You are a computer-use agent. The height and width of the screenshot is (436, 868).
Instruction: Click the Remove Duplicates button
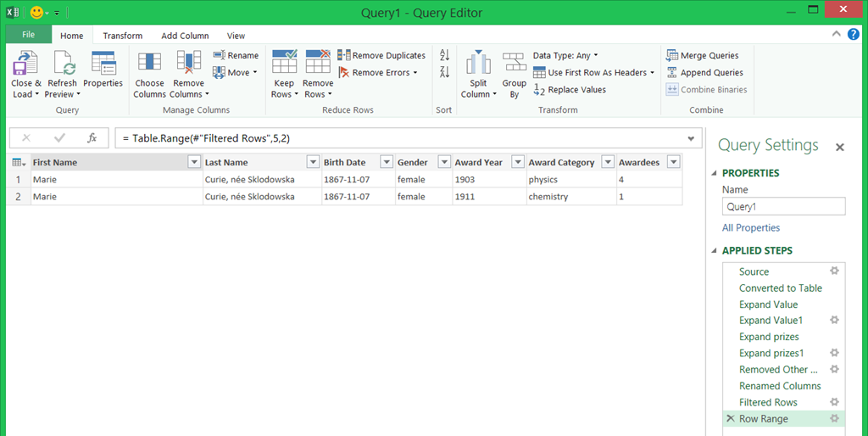point(381,56)
